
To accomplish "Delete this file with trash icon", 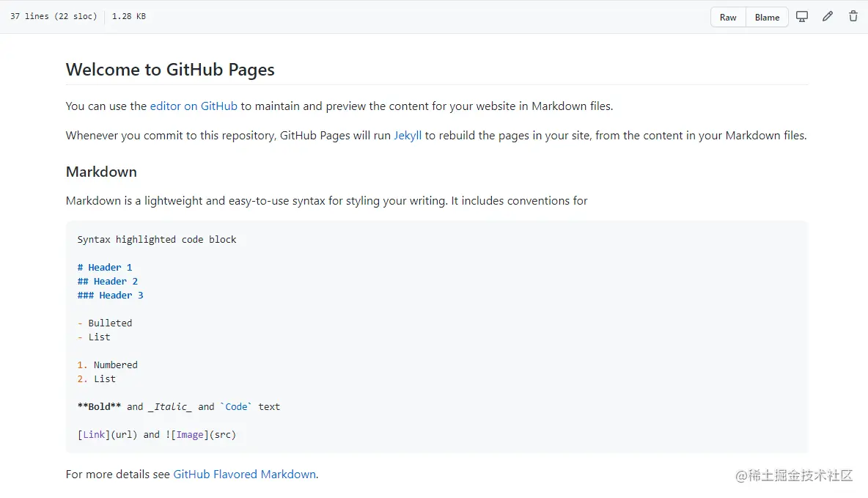I will coord(853,17).
